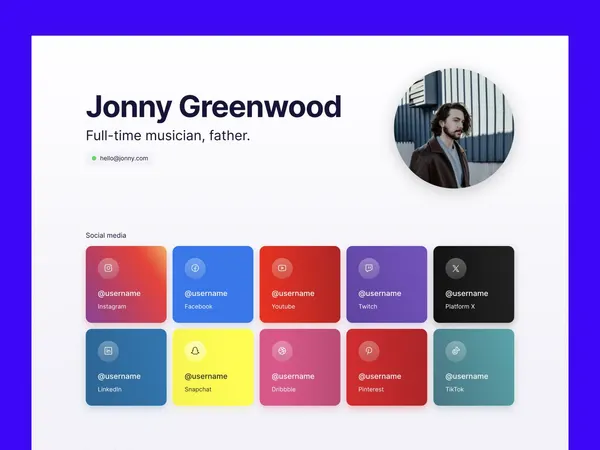Click the 'Social media' section label
600x450 pixels.
coord(106,235)
